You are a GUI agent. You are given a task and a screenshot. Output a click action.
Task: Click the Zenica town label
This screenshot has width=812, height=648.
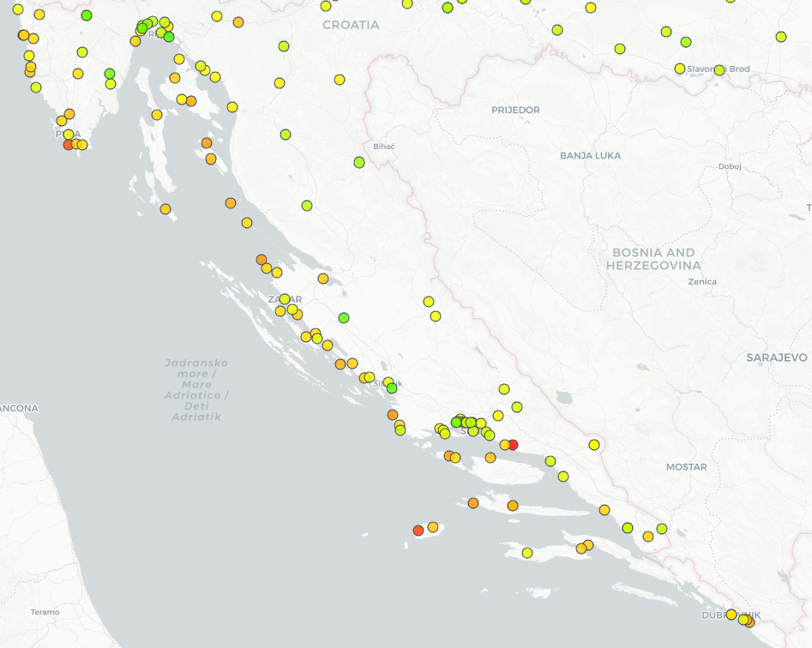click(701, 282)
